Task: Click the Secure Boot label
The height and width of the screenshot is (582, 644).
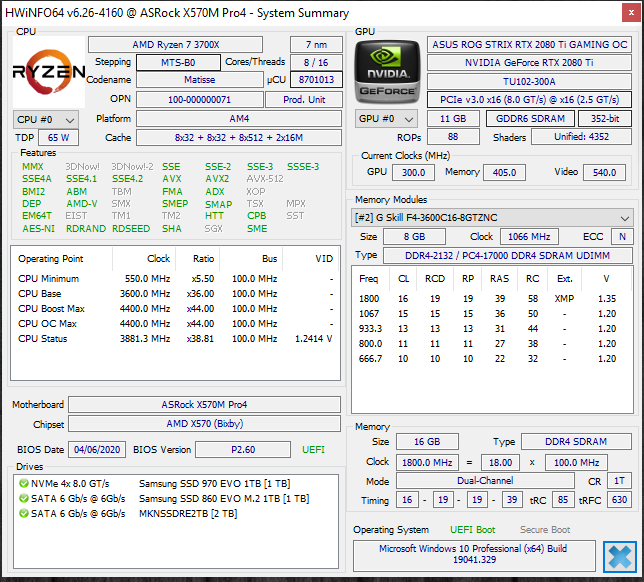Action: point(545,530)
